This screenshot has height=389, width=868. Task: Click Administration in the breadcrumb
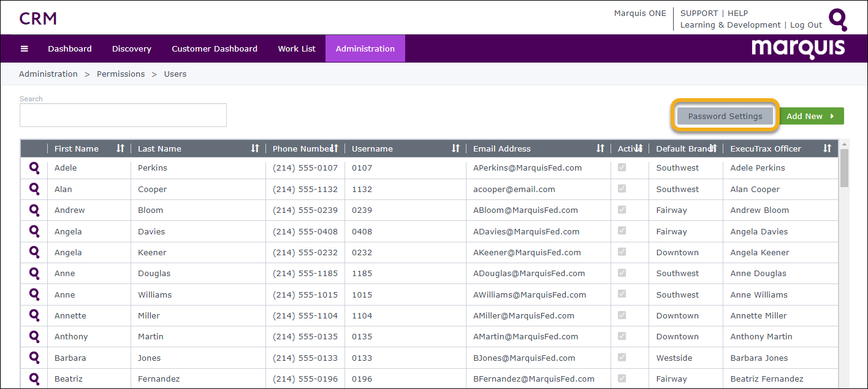tap(48, 74)
